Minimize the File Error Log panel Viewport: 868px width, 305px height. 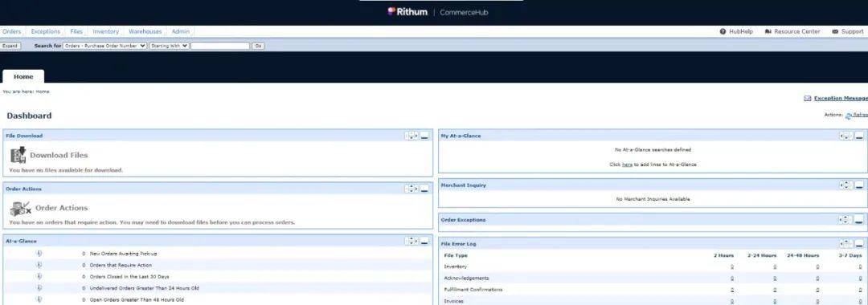859,244
